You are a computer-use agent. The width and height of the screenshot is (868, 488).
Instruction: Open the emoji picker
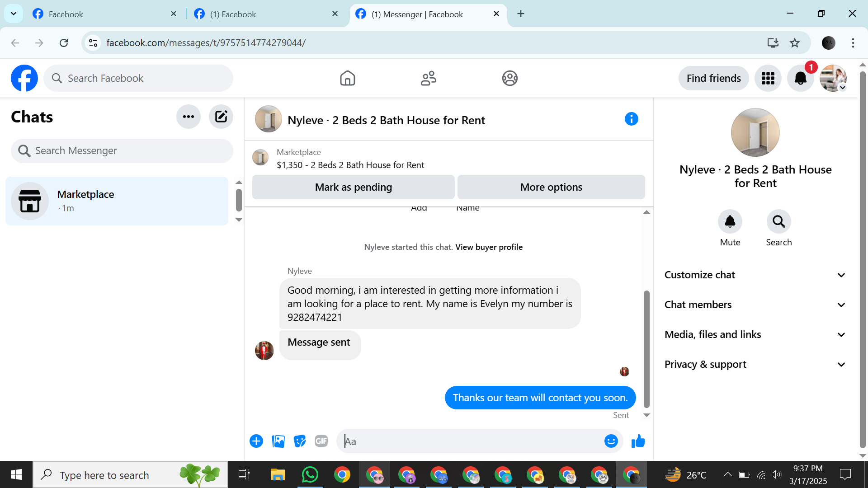click(x=611, y=441)
